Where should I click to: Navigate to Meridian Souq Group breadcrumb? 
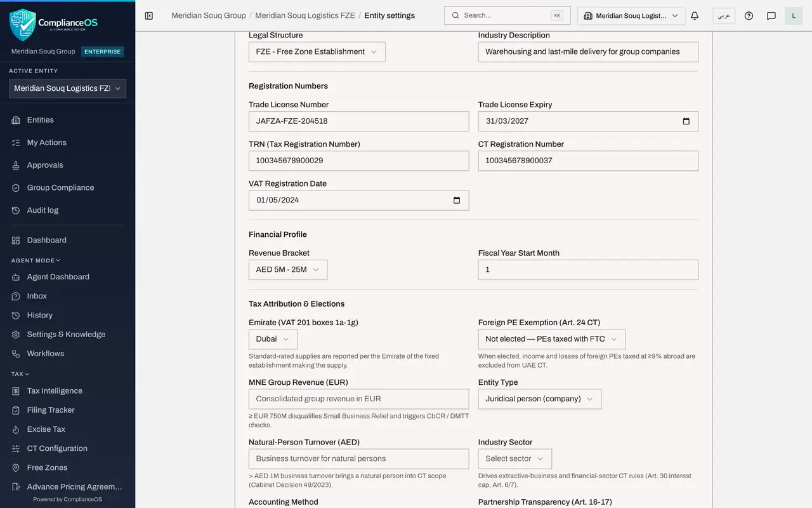coord(209,15)
